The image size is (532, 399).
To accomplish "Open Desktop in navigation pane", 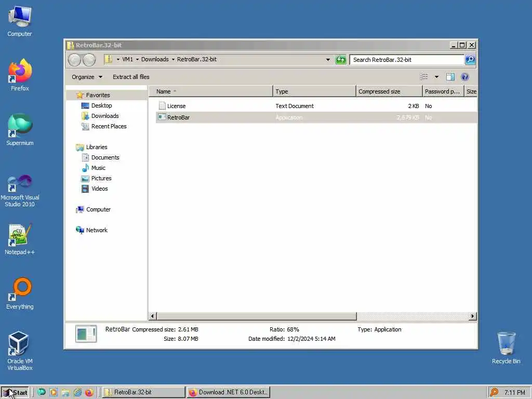I will 101,105.
